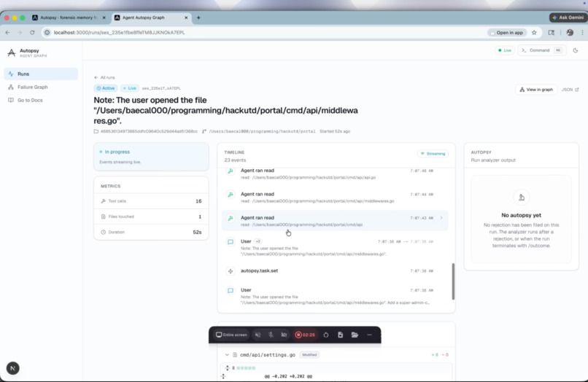The width and height of the screenshot is (588, 382).
Task: Stop the recording at 02:25
Action: coord(305,335)
